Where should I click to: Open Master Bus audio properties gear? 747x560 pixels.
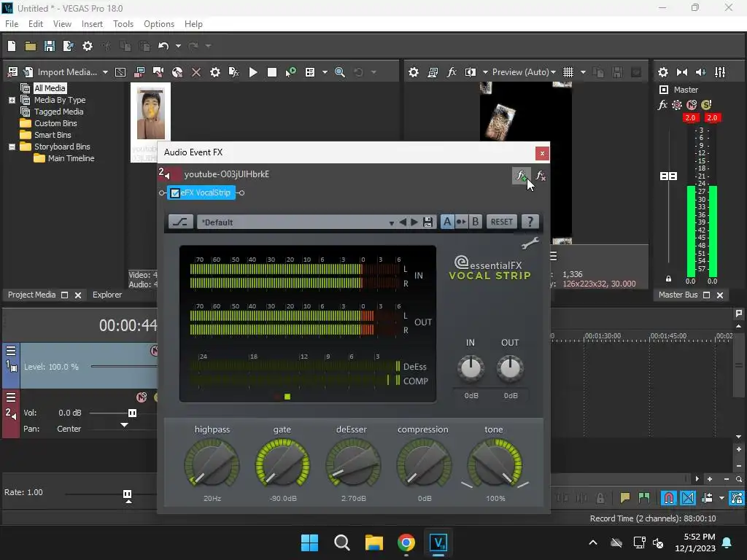click(x=662, y=72)
